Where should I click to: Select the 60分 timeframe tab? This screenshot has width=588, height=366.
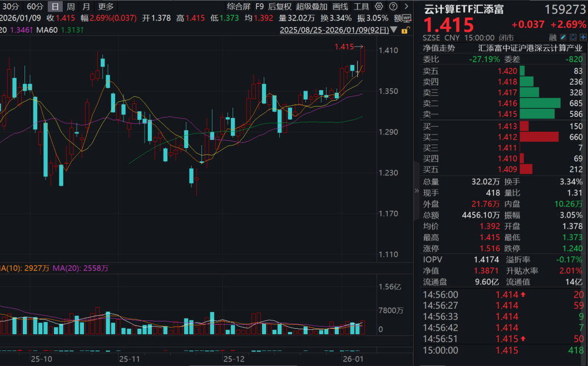click(35, 7)
